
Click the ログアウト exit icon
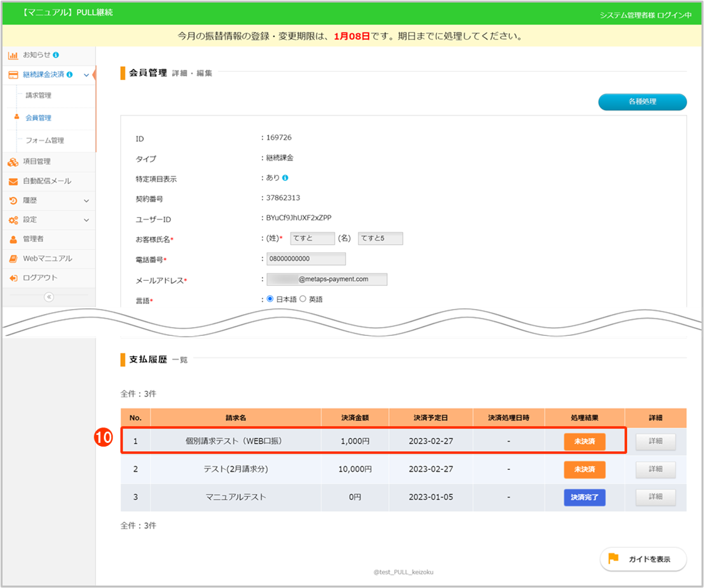[x=13, y=278]
